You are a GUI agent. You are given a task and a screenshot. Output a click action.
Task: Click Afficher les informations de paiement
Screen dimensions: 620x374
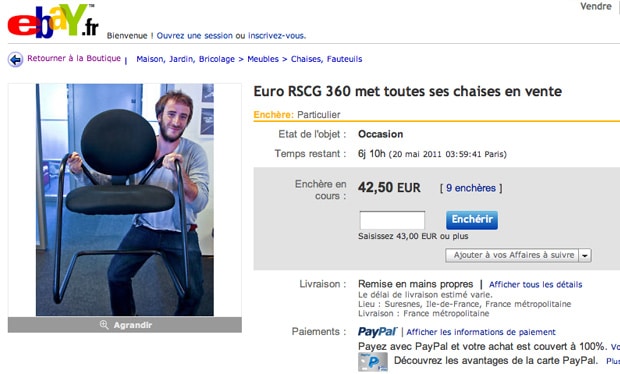tap(481, 332)
